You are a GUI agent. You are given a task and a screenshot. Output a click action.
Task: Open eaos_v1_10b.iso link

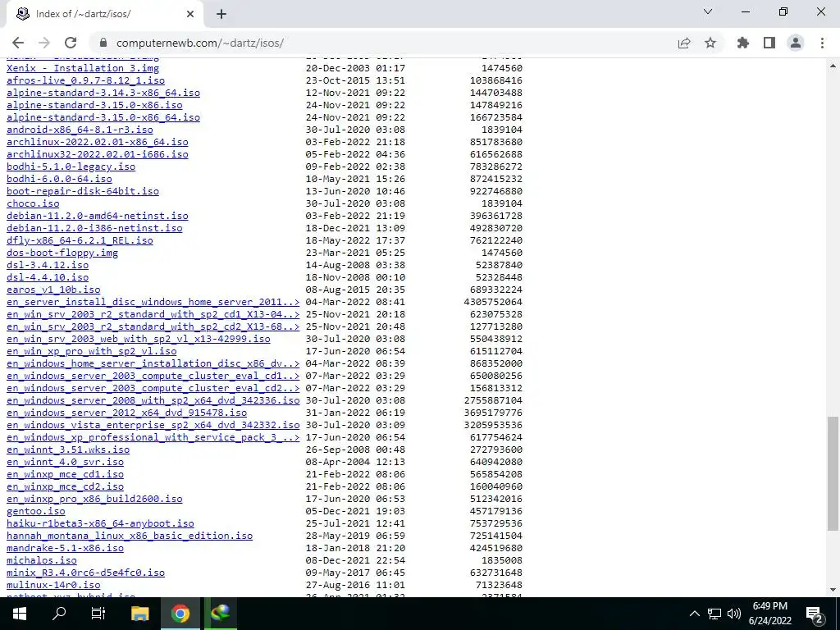(x=53, y=290)
